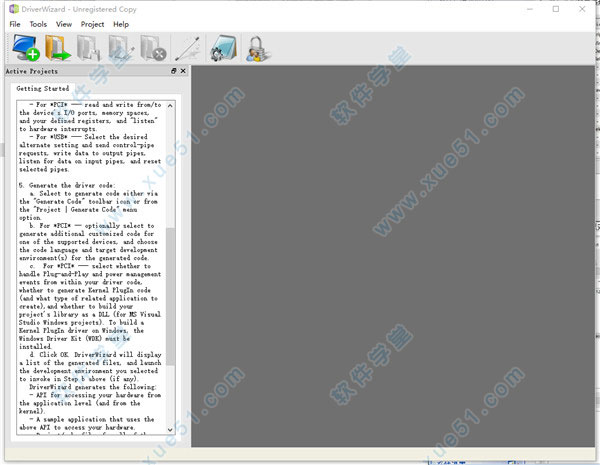The height and width of the screenshot is (465, 600).
Task: Click the Generate Code wand icon
Action: (187, 48)
